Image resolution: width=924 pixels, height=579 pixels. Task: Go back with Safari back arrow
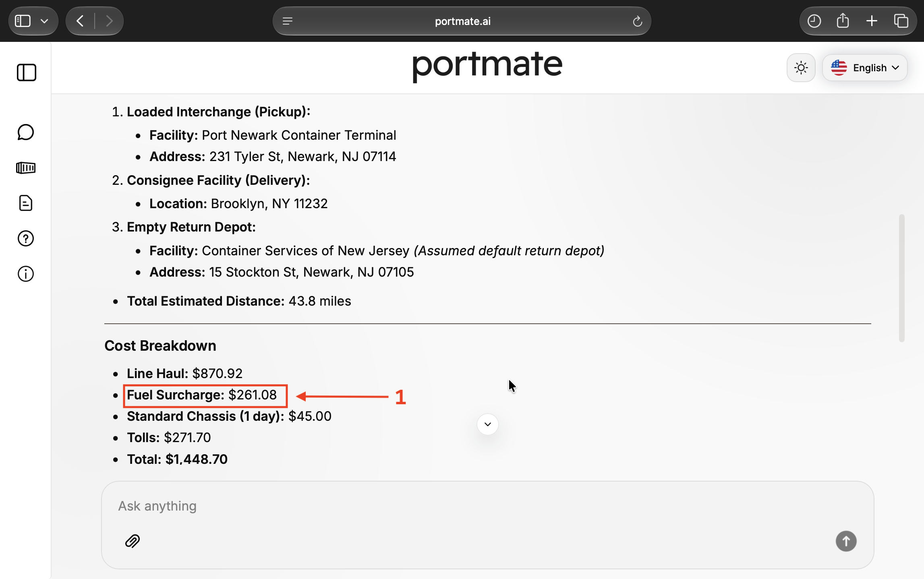tap(80, 21)
